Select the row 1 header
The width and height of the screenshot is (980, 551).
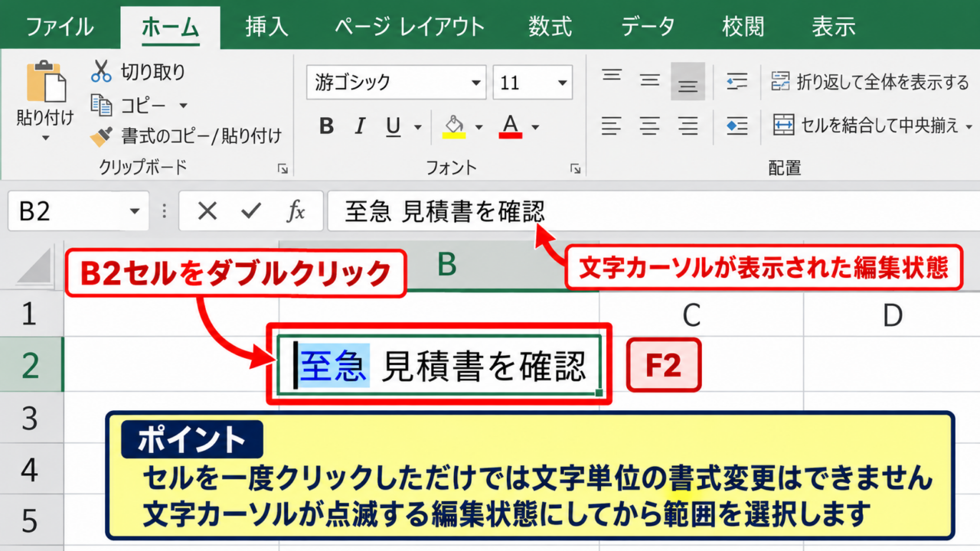click(x=31, y=314)
